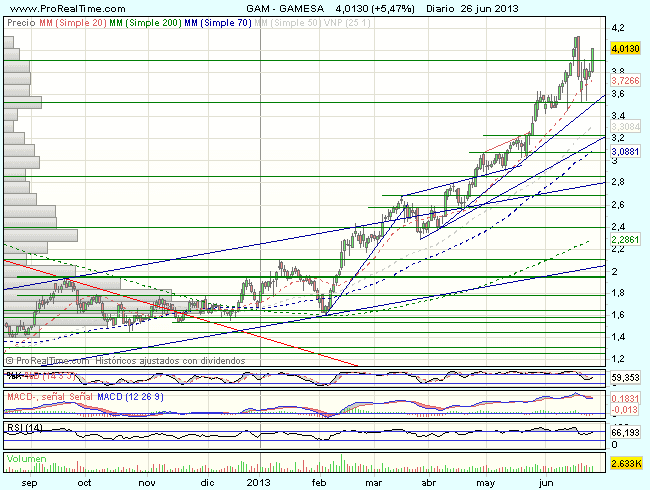The height and width of the screenshot is (490, 650).
Task: Click the 66,193 RSI value tag
Action: click(x=624, y=433)
